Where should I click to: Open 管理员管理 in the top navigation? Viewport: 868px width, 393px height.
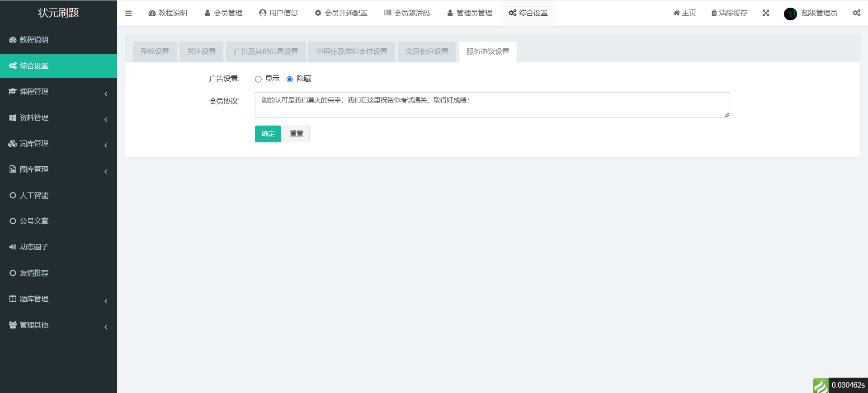click(470, 13)
